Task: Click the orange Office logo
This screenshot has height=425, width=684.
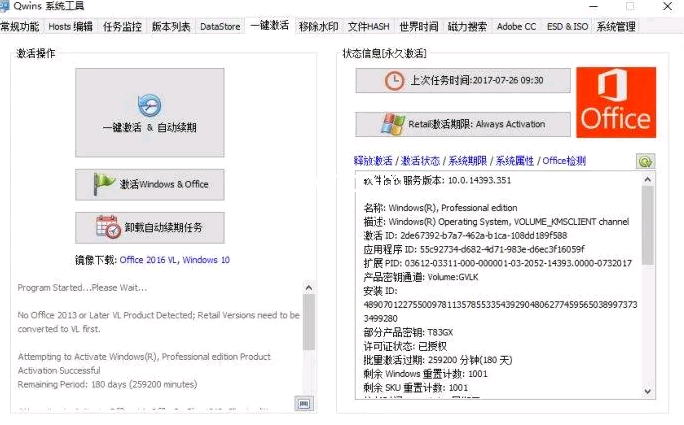Action: 615,103
